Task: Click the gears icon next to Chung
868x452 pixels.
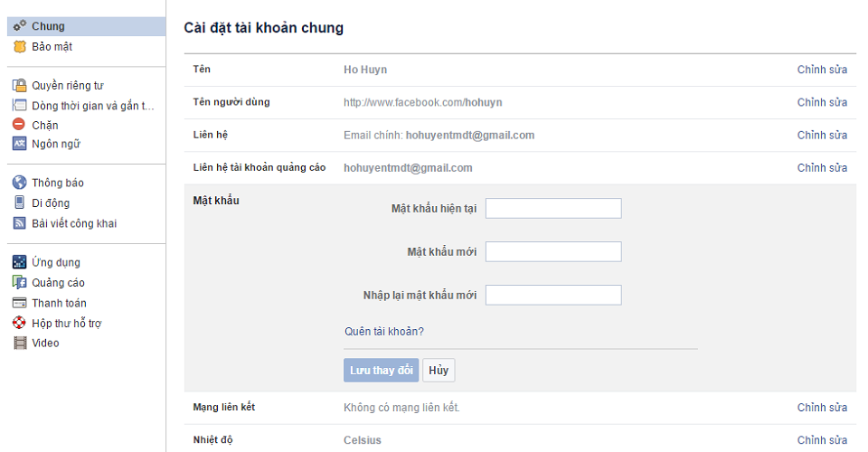Action: click(x=19, y=26)
